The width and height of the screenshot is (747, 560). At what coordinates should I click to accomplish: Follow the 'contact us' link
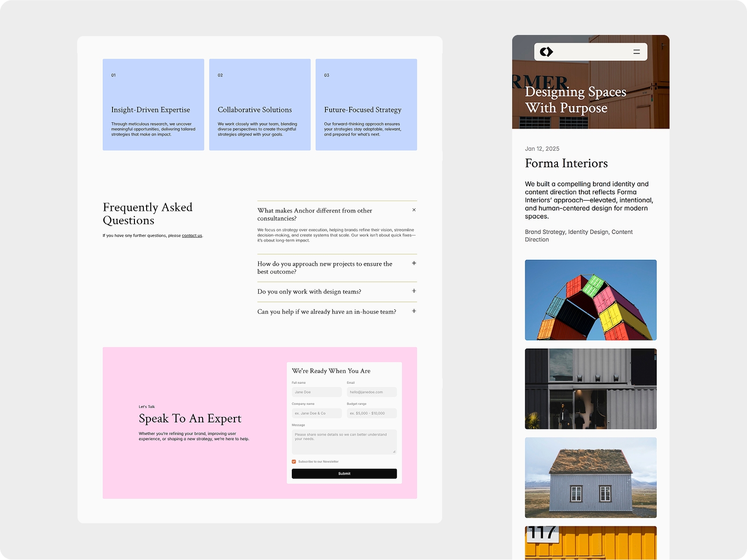tap(192, 236)
